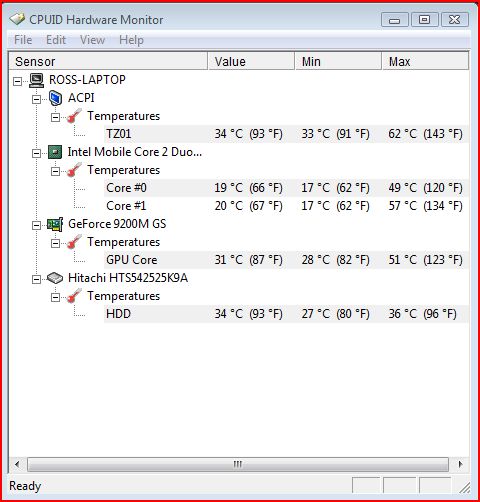This screenshot has height=502, width=480.
Task: Collapse the ROSS-LAPTOP root node
Action: click(17, 81)
